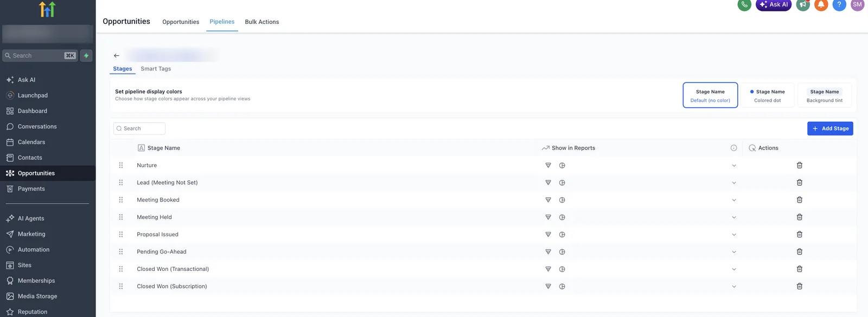Expand the Closed Won (Subscription) chevron
Image resolution: width=868 pixels, height=317 pixels.
point(733,287)
